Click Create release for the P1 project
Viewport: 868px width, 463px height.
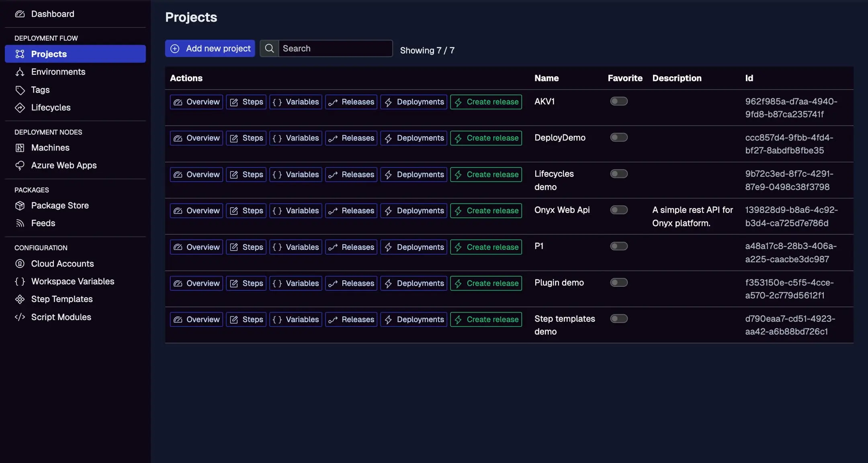(x=486, y=247)
